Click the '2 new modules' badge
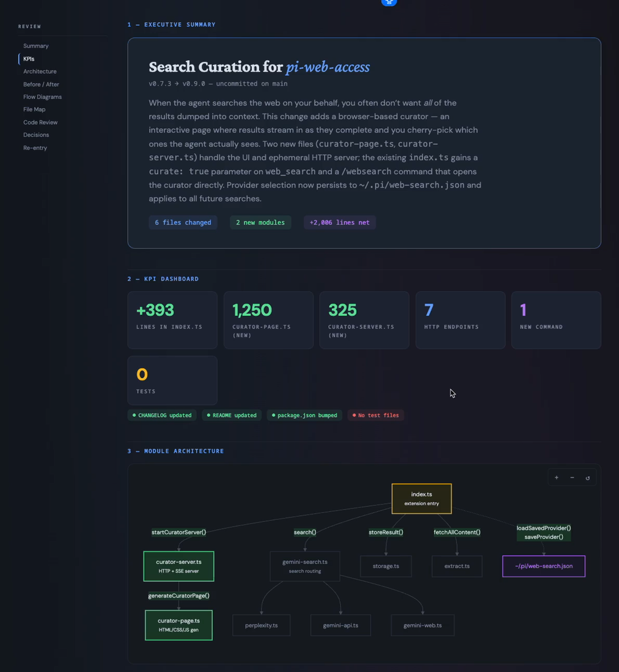 pos(261,222)
